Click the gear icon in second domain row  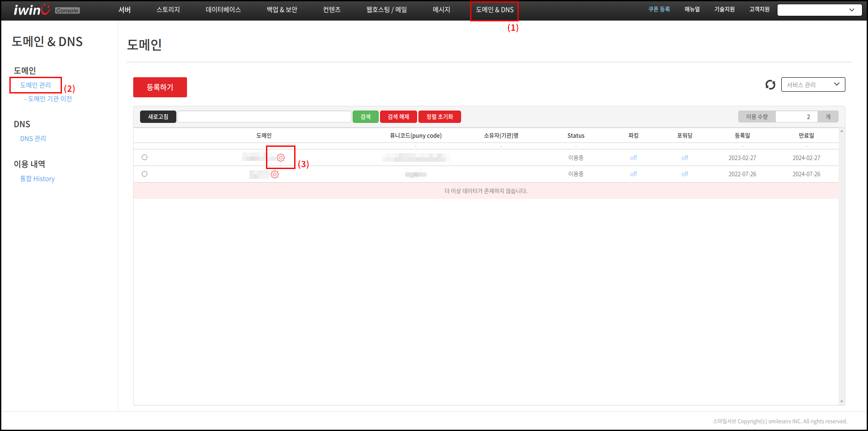click(275, 174)
